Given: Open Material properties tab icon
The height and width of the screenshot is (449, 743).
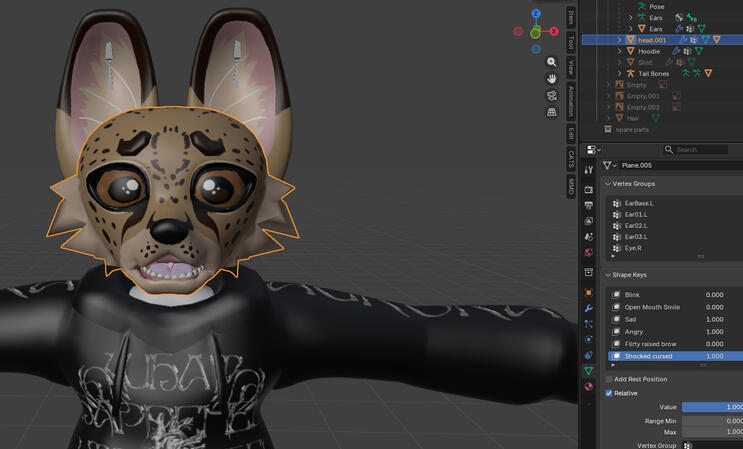Looking at the screenshot, I should click(x=589, y=386).
